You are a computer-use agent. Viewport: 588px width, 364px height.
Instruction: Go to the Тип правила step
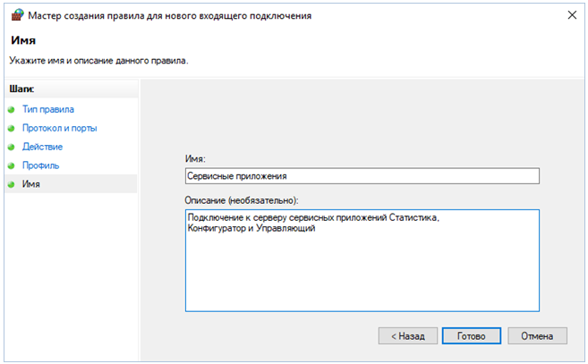click(x=47, y=109)
